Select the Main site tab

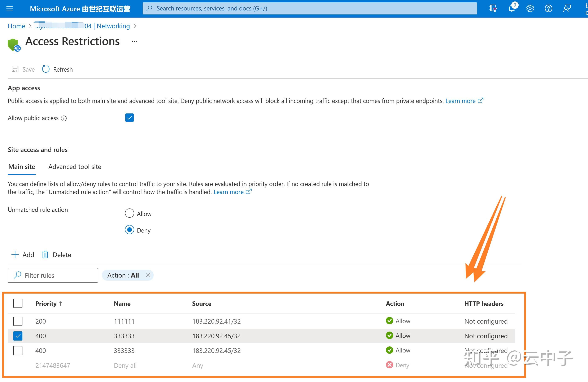click(x=22, y=167)
